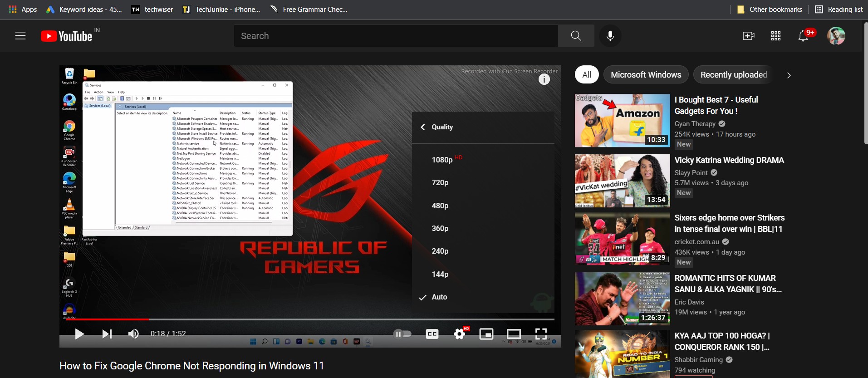The image size is (868, 378).
Task: Open the video settings gear
Action: click(460, 334)
